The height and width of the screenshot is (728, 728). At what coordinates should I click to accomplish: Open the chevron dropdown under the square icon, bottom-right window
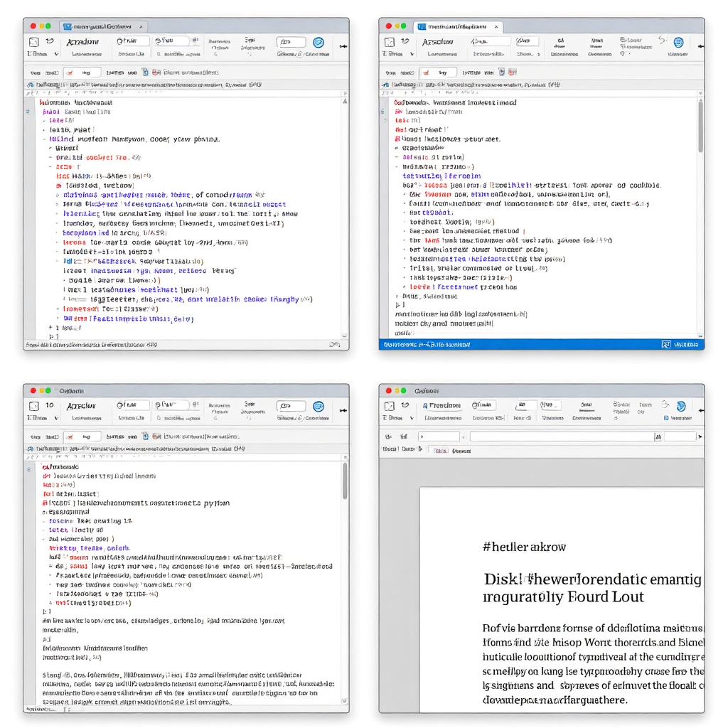click(x=412, y=418)
